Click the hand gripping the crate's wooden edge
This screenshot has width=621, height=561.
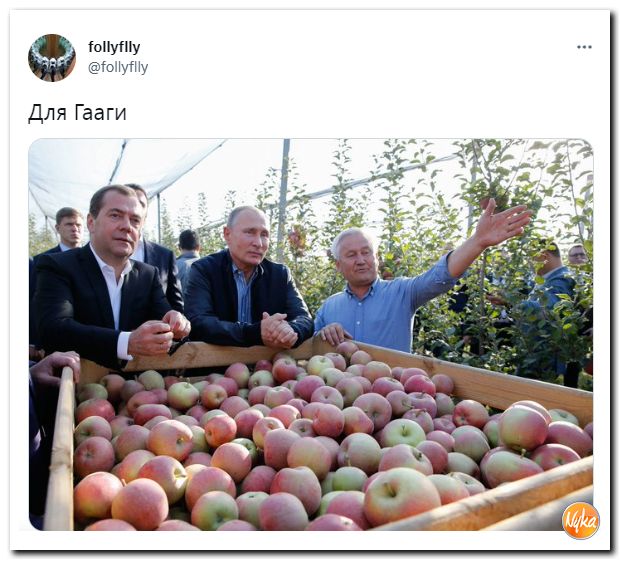[55, 366]
